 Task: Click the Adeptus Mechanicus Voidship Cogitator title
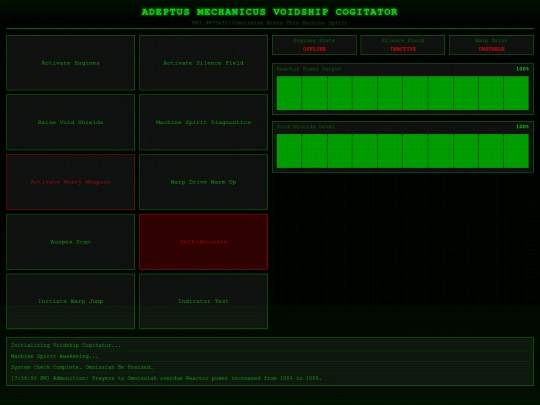pyautogui.click(x=270, y=12)
